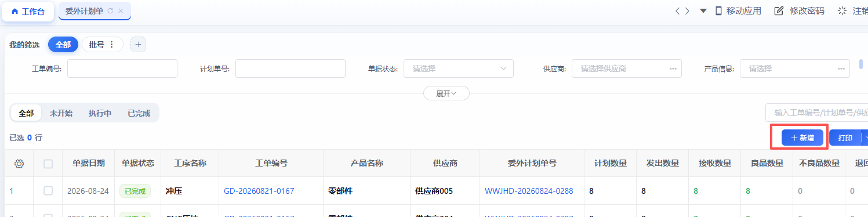Click the 接收数量 column header

[715, 164]
